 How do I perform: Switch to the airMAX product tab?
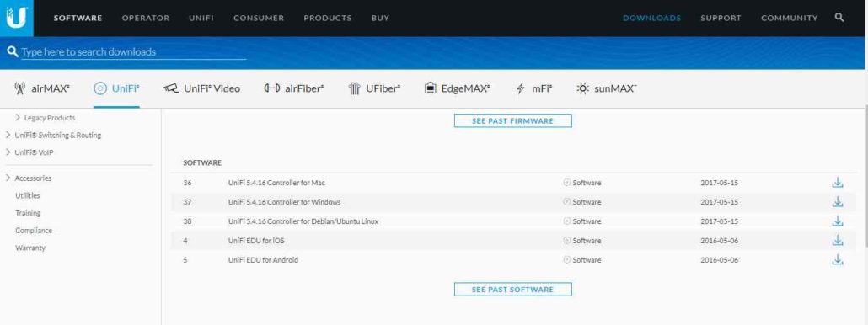(x=42, y=88)
